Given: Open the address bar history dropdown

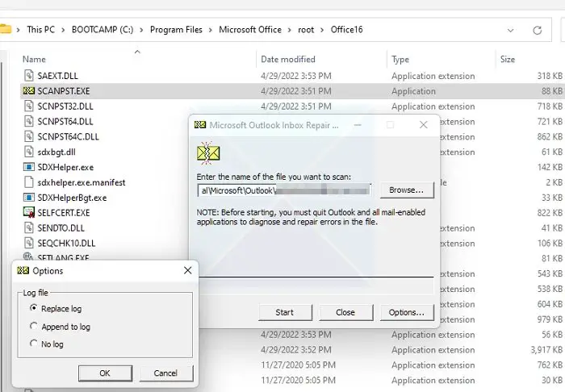Looking at the screenshot, I should [x=510, y=31].
